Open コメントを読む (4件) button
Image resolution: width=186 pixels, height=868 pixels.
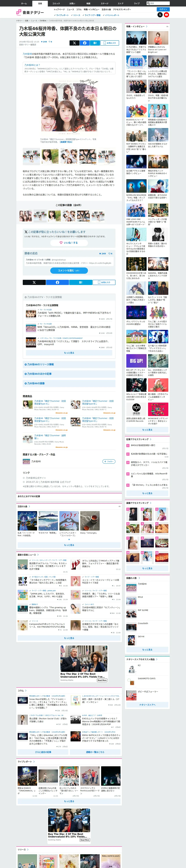click(69, 270)
